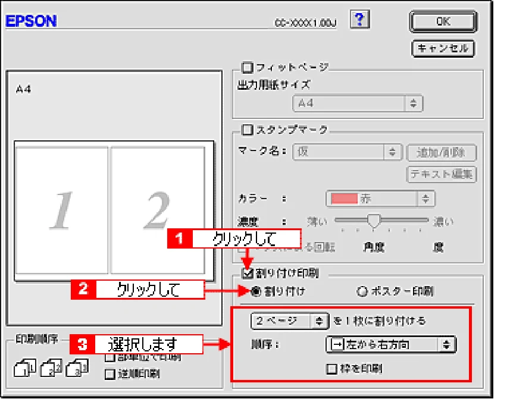The width and height of the screenshot is (532, 399).
Task: Click the を1枚に割り付ける text
Action: pos(379,321)
